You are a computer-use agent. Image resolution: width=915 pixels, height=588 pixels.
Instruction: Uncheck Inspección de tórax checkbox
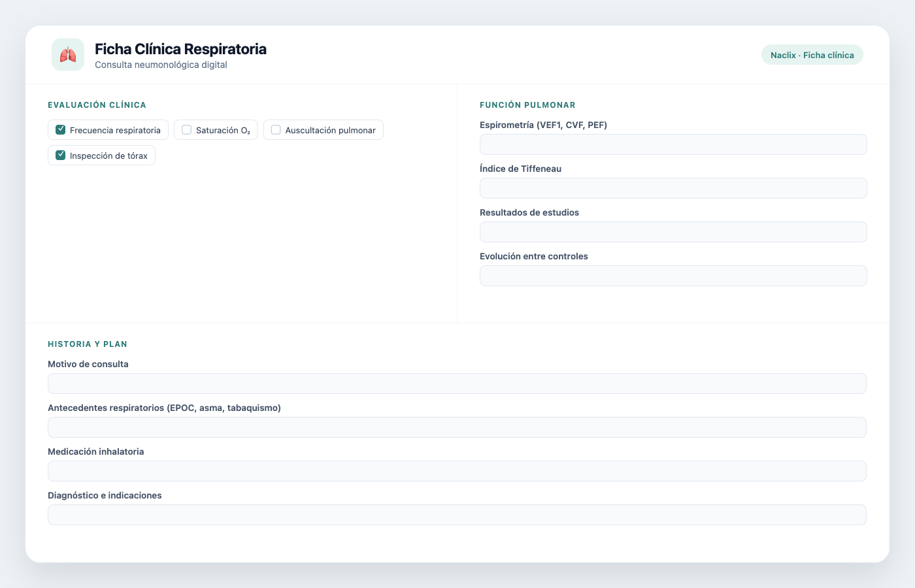tap(61, 155)
